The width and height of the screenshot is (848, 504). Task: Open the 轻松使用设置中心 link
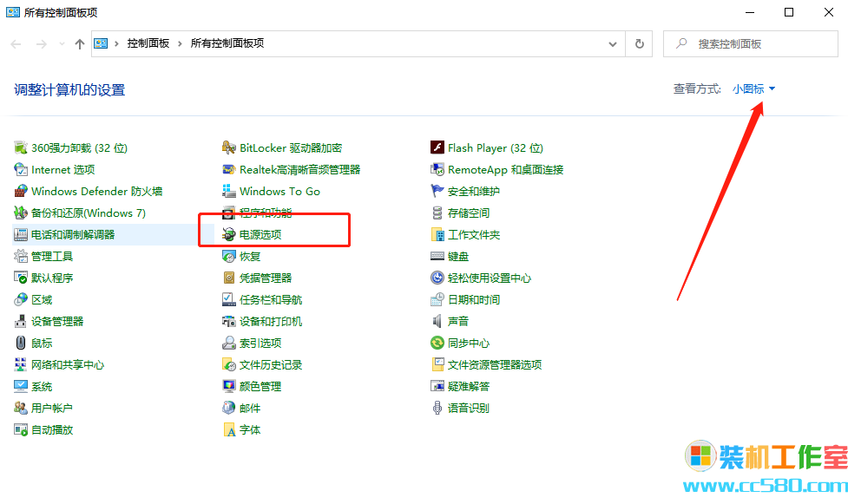(x=490, y=278)
